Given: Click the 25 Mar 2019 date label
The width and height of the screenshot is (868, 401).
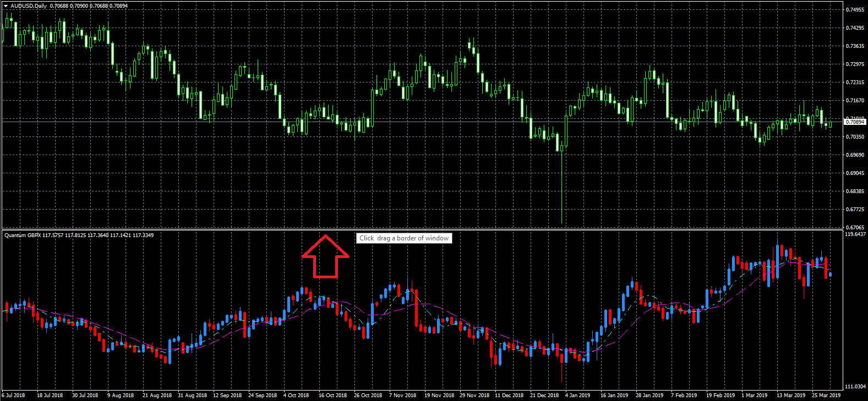Looking at the screenshot, I should point(826,395).
